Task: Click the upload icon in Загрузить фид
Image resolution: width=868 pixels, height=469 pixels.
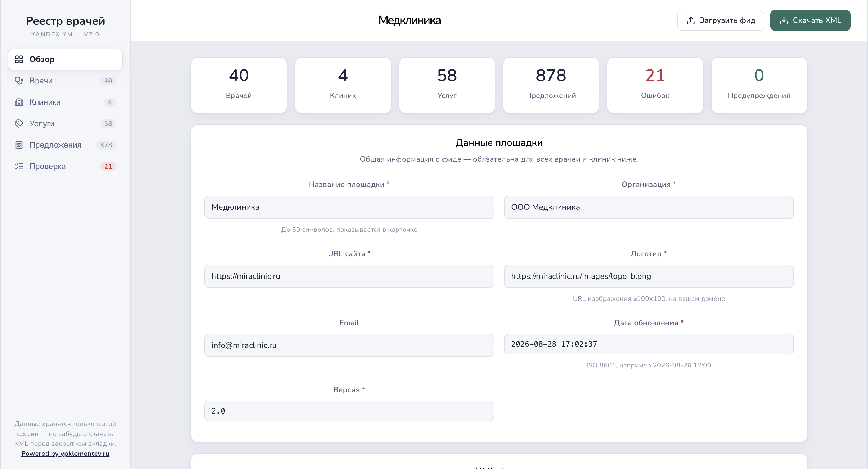Action: (691, 20)
